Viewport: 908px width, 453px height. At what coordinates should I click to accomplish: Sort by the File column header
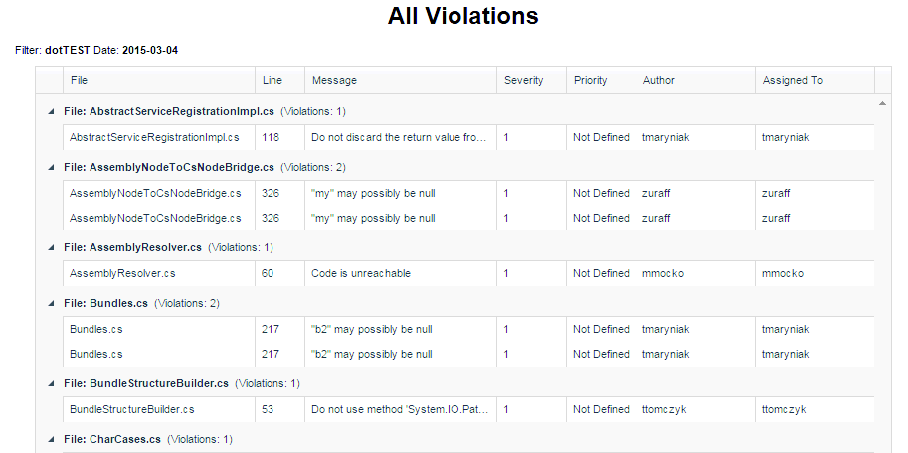click(x=159, y=81)
